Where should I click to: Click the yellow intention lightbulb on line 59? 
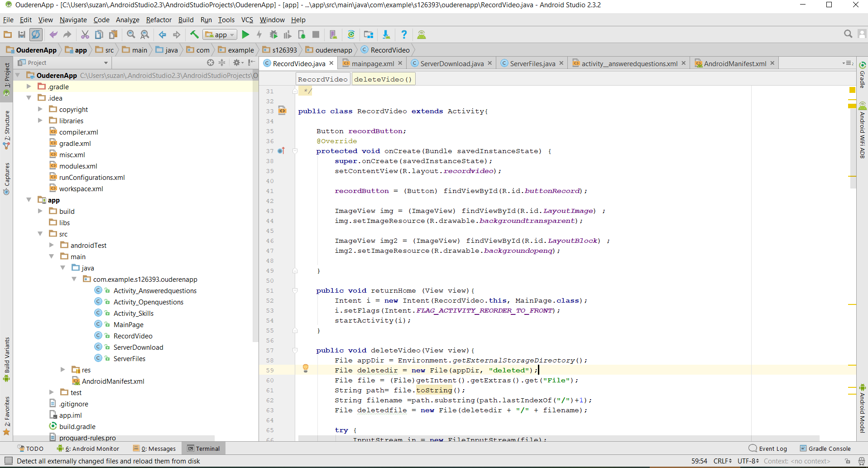(x=306, y=368)
